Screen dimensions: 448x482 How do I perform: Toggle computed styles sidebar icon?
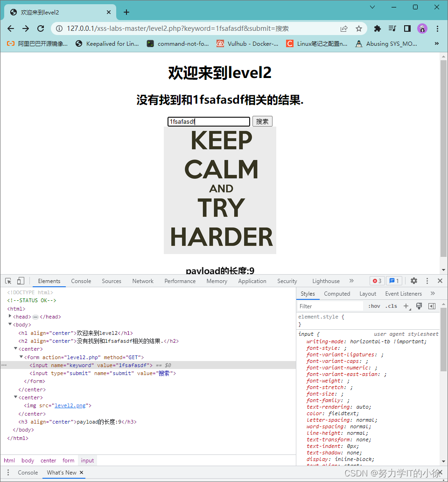(432, 306)
